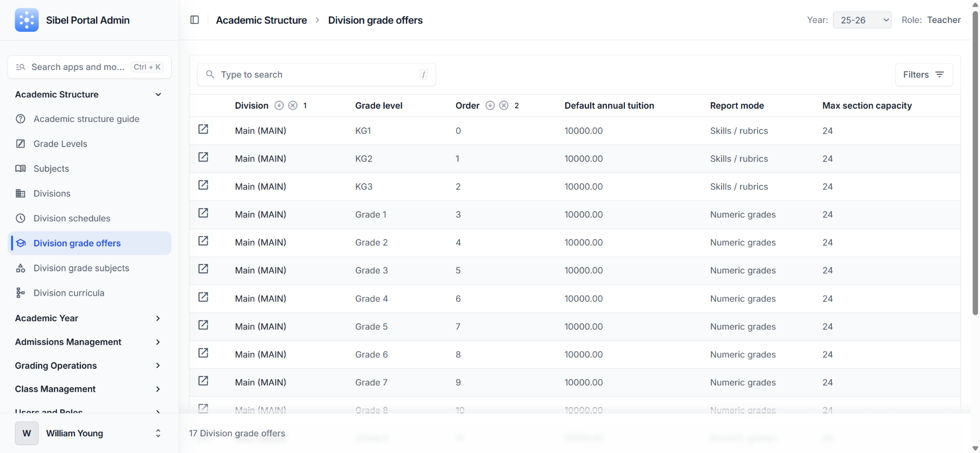This screenshot has height=453, width=980.
Task: Open the academic year 25-26 dropdown
Action: tap(862, 20)
